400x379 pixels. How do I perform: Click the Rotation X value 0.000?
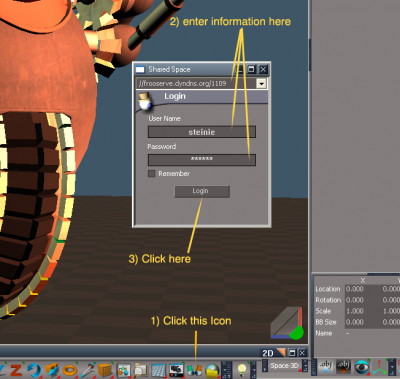(355, 300)
